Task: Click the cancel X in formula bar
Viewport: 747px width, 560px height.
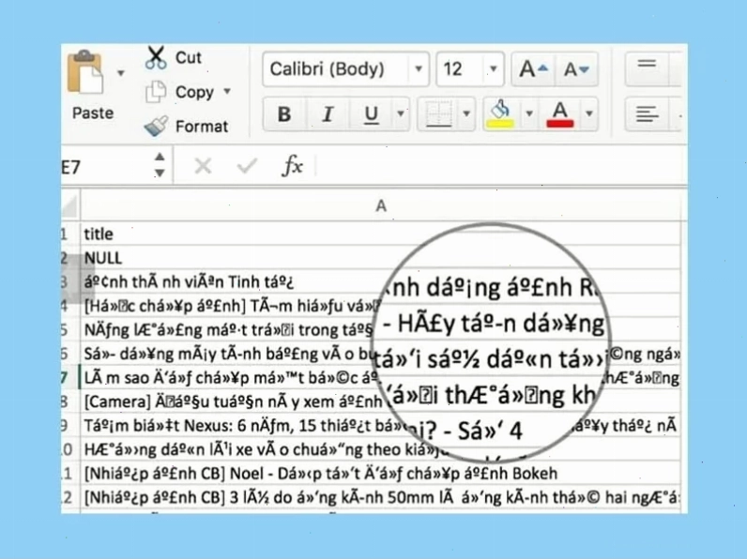Action: 203,166
